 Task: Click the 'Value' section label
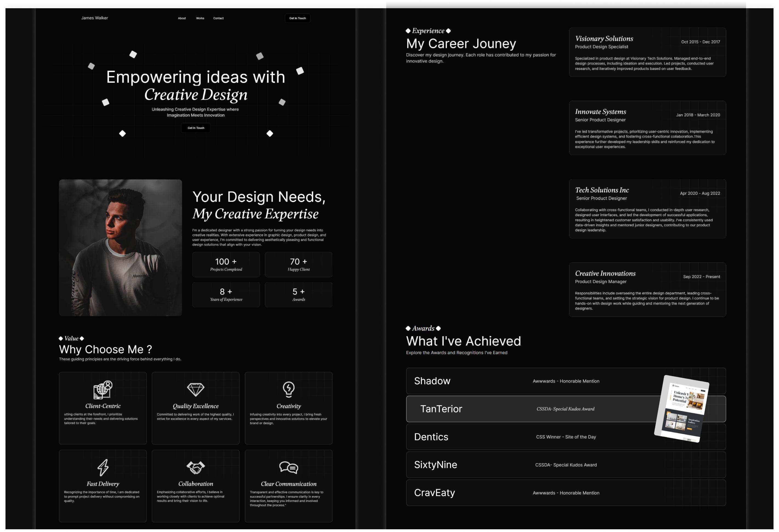tap(71, 338)
